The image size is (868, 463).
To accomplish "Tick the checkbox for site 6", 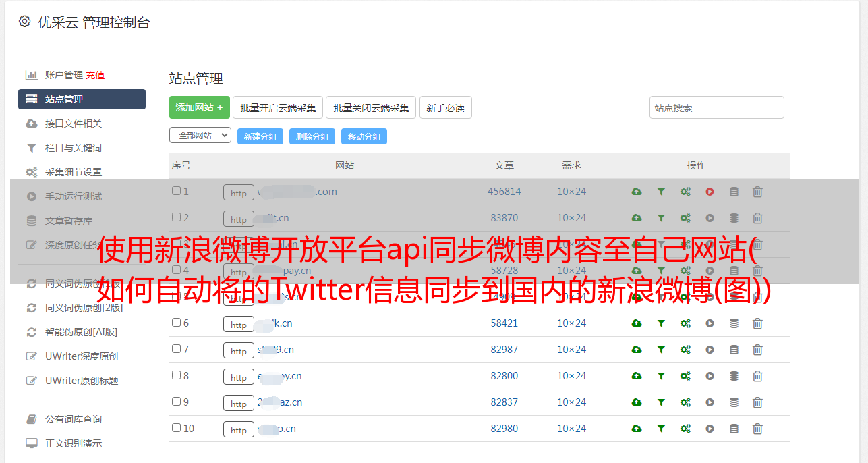I will click(x=176, y=323).
